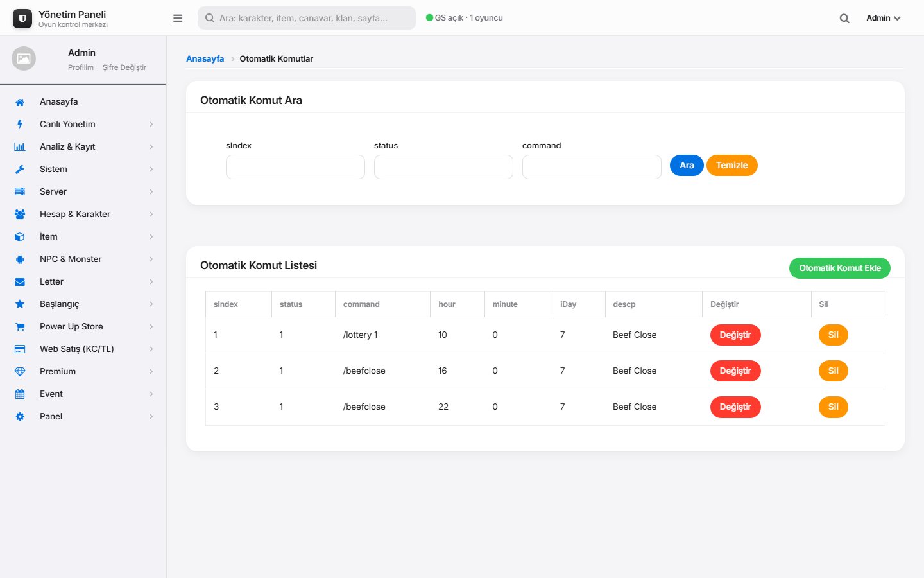924x578 pixels.
Task: Click Değiştir for the /lottery 1 row
Action: point(735,335)
